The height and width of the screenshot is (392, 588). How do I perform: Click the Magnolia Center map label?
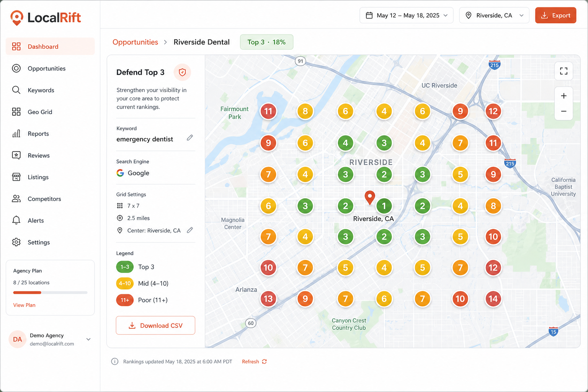(x=233, y=224)
